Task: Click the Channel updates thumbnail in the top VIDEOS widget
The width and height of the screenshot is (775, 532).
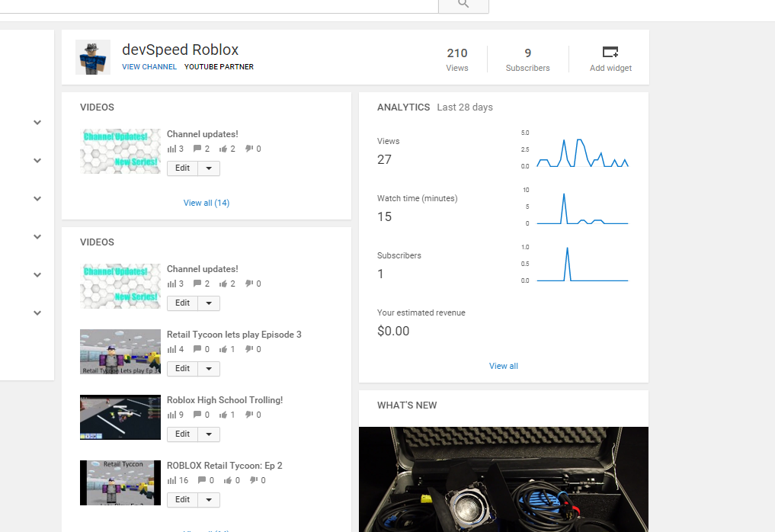Action: [x=120, y=152]
